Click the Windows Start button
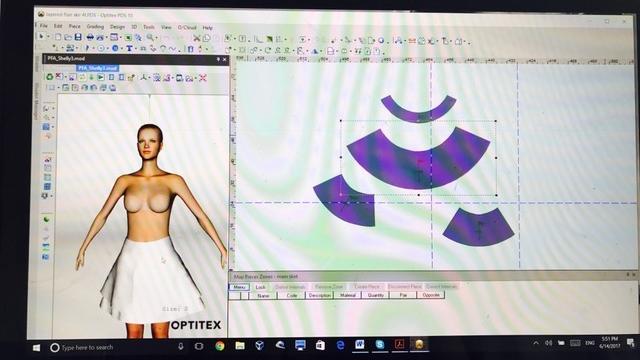This screenshot has height=360, width=640. [x=36, y=348]
